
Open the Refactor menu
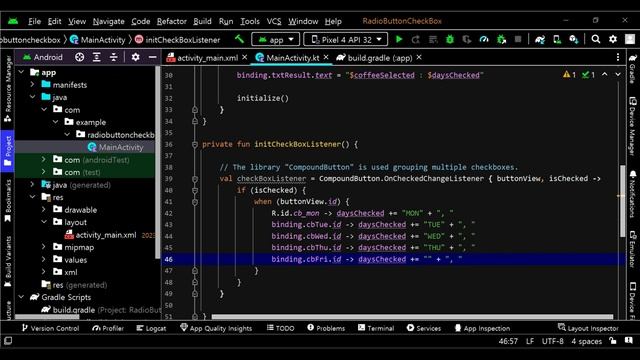172,21
